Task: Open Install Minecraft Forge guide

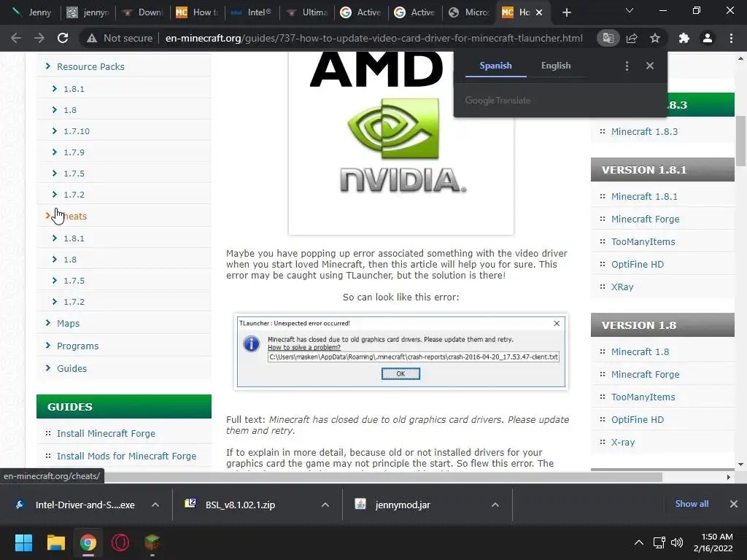Action: (106, 433)
